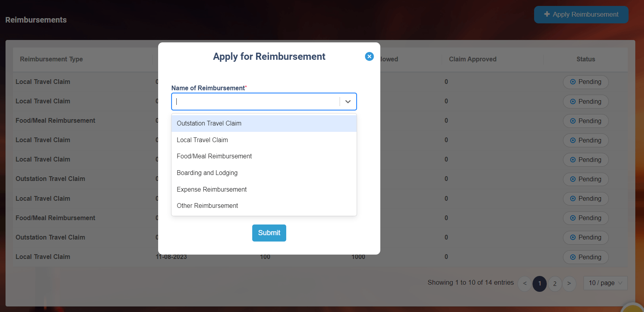
Task: Click the dropdown chevron in reimbursement field
Action: click(x=348, y=102)
